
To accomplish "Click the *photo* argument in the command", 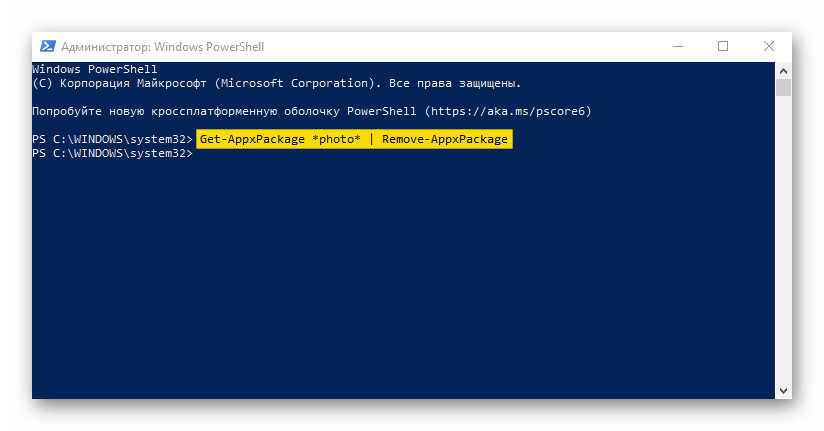I will (x=336, y=139).
